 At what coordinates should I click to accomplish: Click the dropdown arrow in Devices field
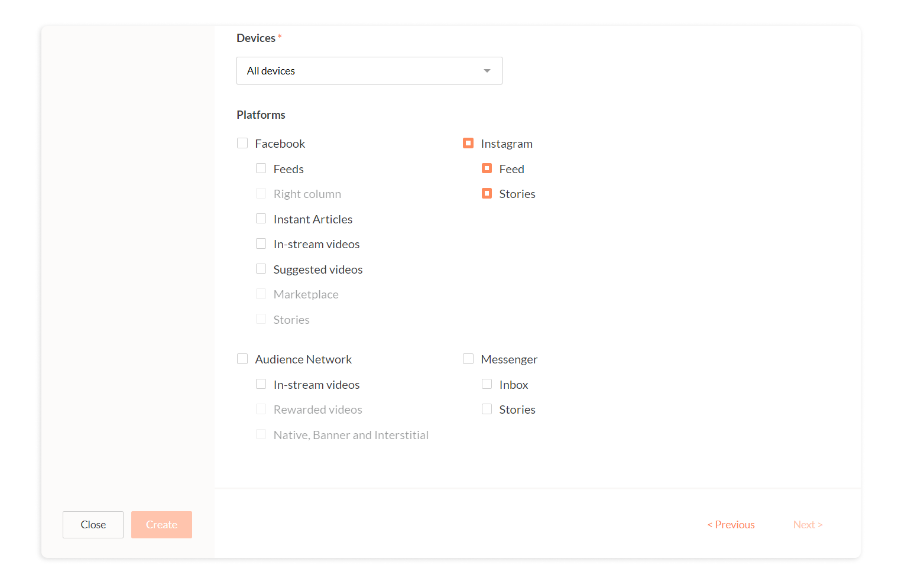coord(487,71)
